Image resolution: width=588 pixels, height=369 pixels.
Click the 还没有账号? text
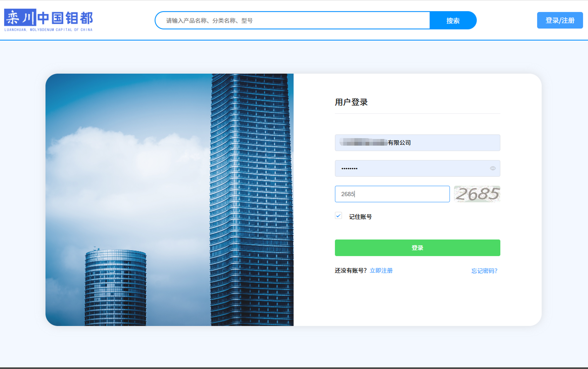[x=350, y=271]
